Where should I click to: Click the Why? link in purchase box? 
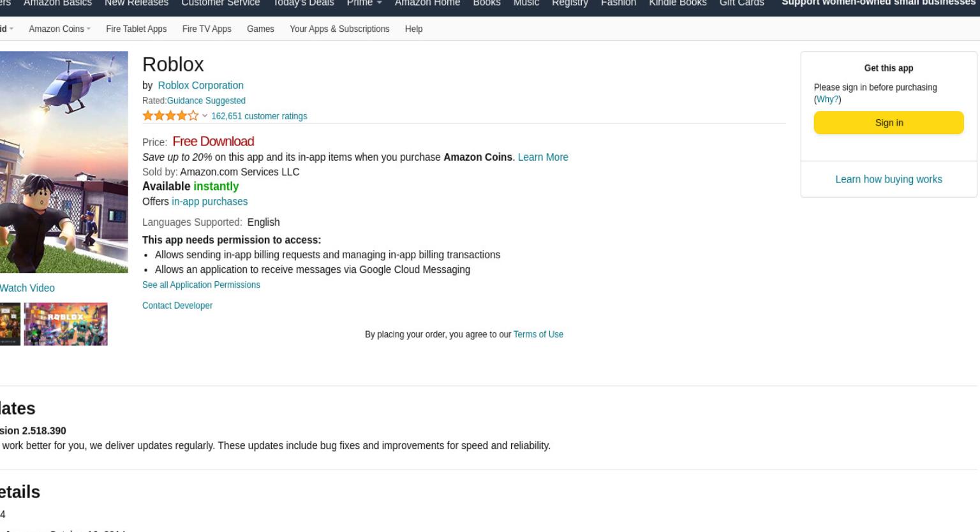click(828, 100)
